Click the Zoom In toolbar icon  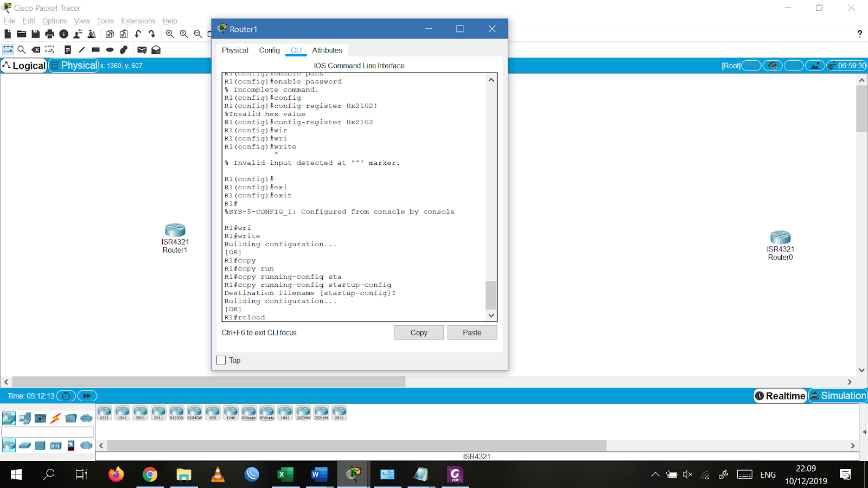click(x=169, y=34)
